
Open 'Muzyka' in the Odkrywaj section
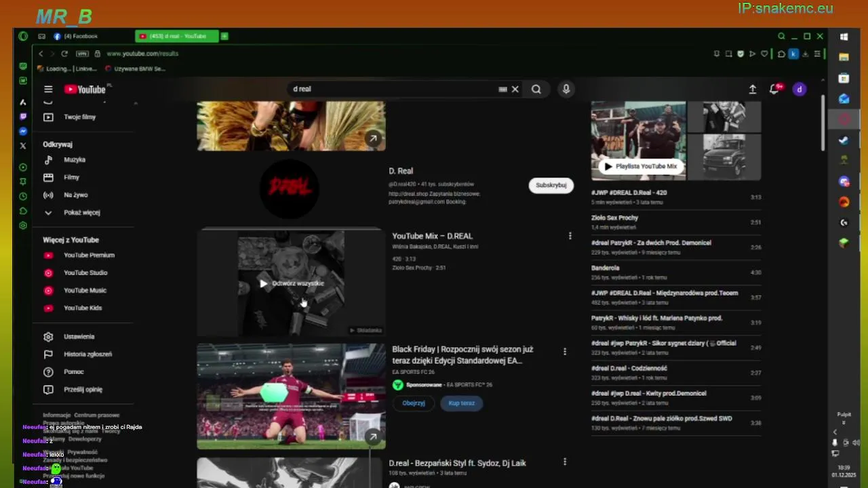click(75, 159)
